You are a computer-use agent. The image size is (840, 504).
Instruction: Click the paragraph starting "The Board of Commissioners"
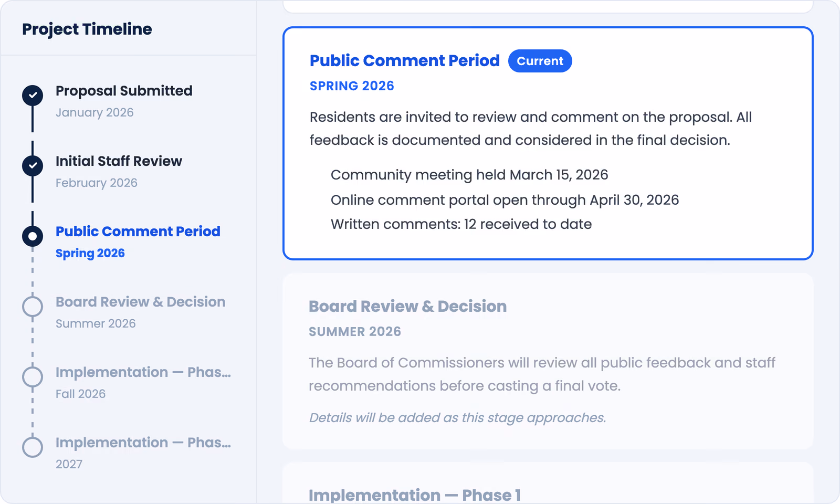pos(542,374)
